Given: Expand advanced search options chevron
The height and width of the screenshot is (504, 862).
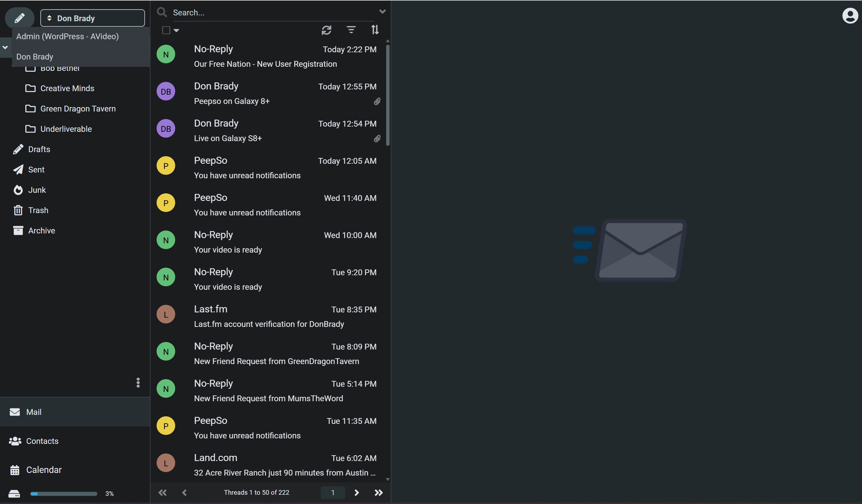Looking at the screenshot, I should click(382, 11).
